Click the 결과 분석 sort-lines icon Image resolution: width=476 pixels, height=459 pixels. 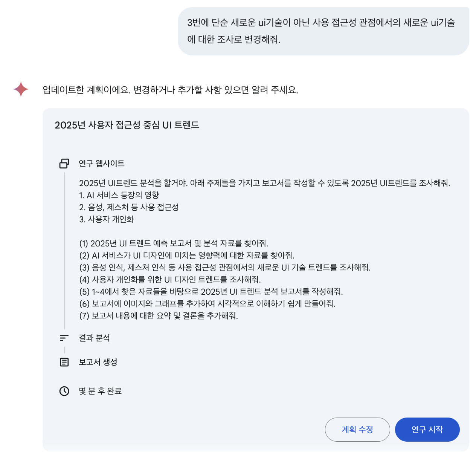[64, 338]
